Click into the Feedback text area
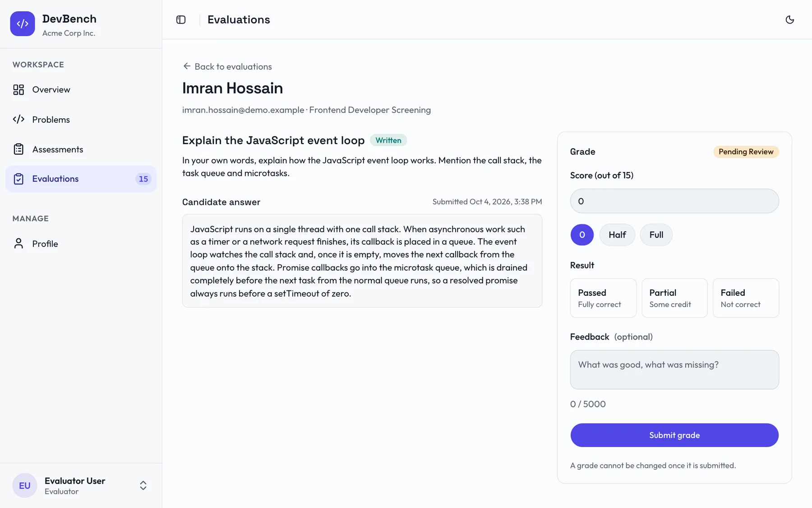This screenshot has width=812, height=508. [674, 370]
